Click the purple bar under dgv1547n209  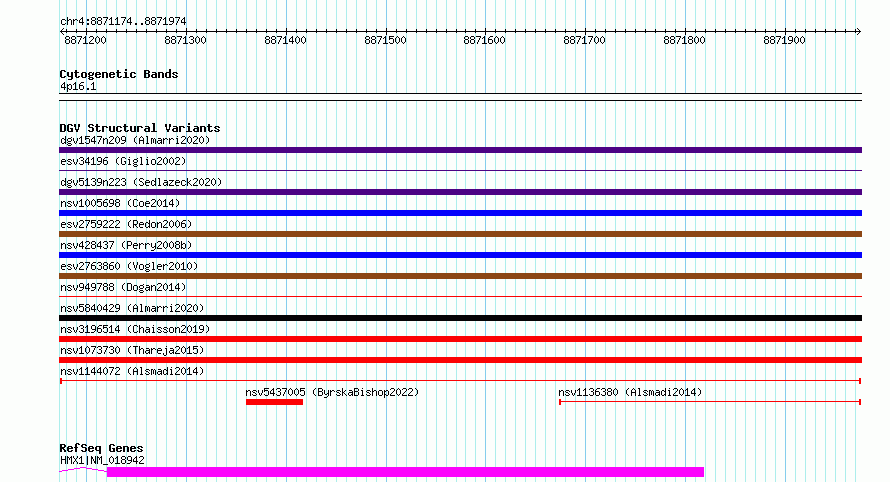[460, 150]
